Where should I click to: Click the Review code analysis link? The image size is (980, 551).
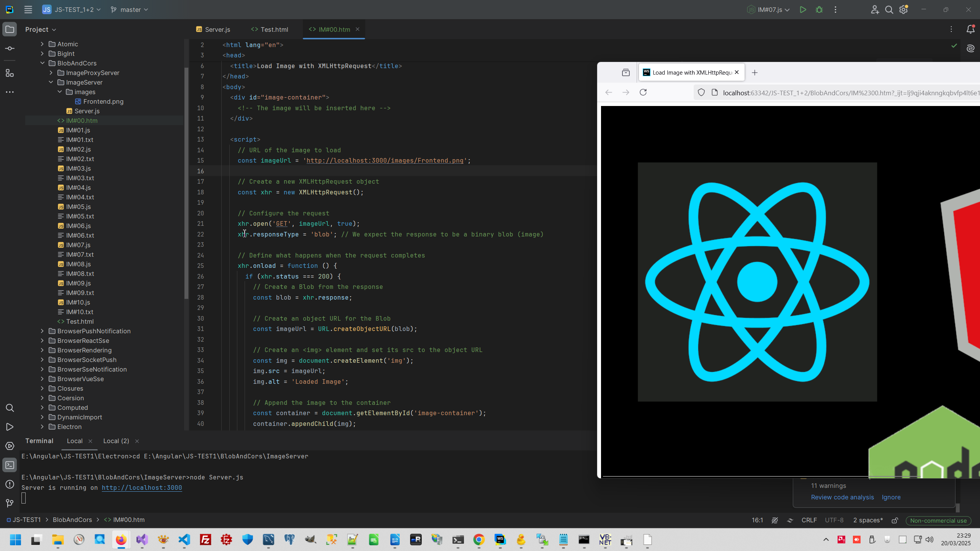(x=842, y=497)
